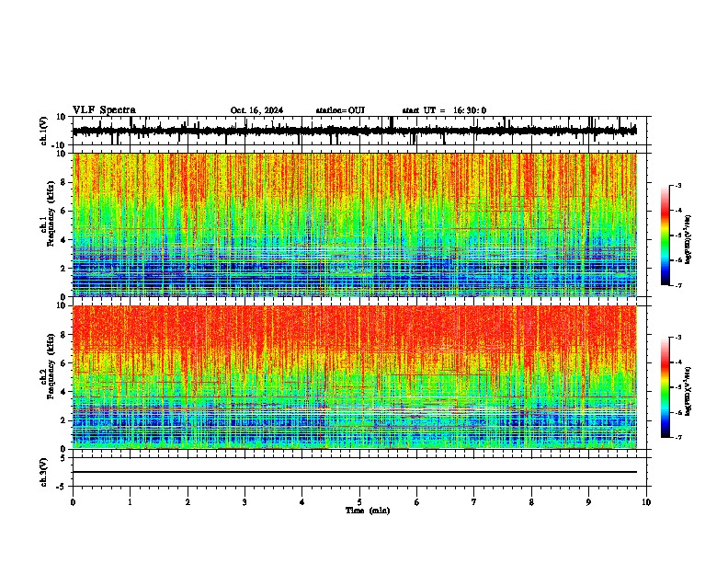Viewport: 728px width, 563px height.
Task: Click time axis tick label "7"
Action: (474, 502)
